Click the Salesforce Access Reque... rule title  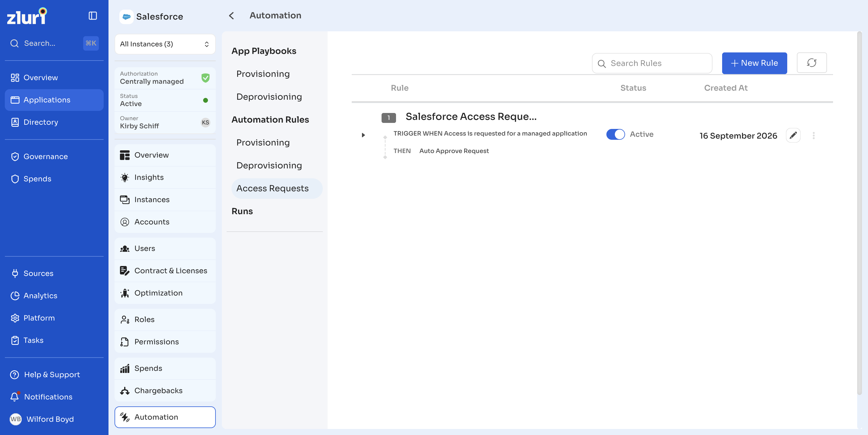471,117
